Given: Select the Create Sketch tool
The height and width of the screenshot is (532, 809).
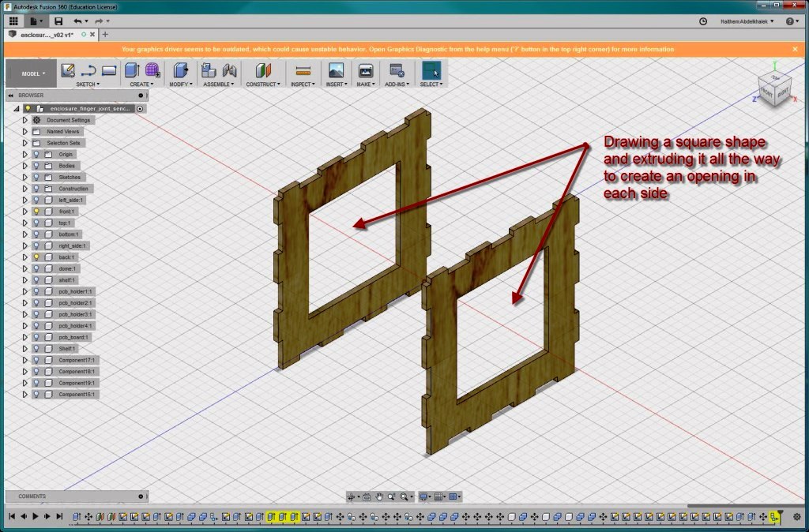Looking at the screenshot, I should [x=68, y=70].
